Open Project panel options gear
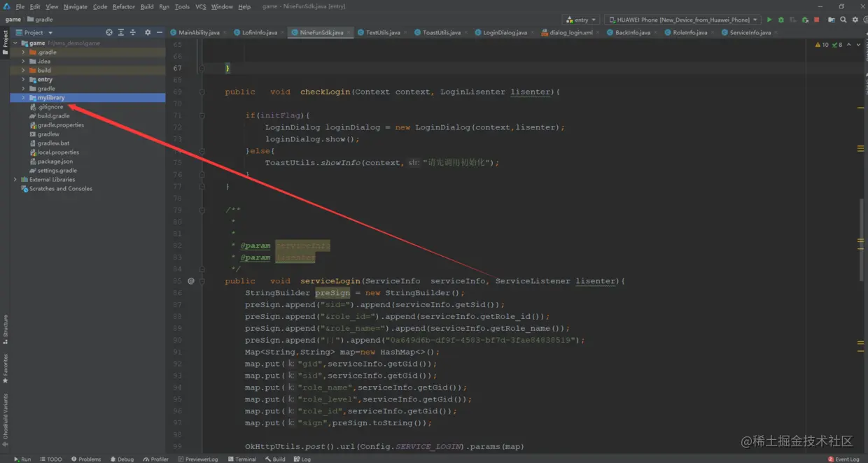 tap(148, 32)
